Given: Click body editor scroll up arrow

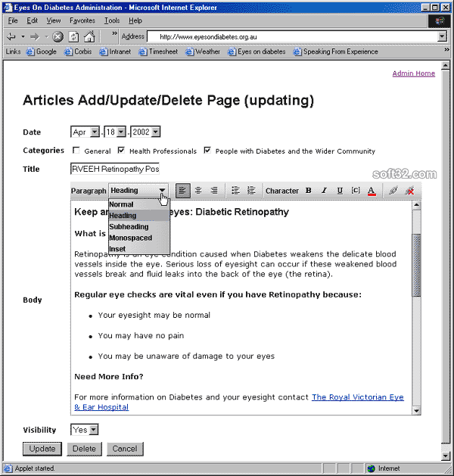Looking at the screenshot, I should click(417, 205).
